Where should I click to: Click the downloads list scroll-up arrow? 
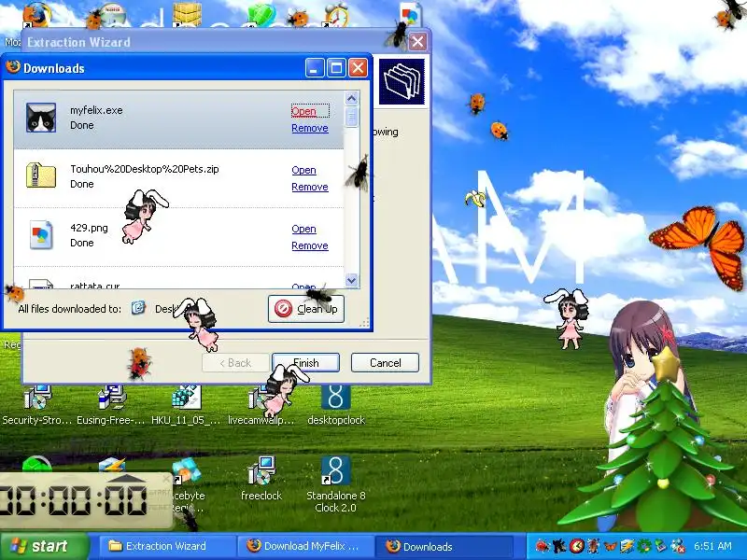tap(352, 99)
